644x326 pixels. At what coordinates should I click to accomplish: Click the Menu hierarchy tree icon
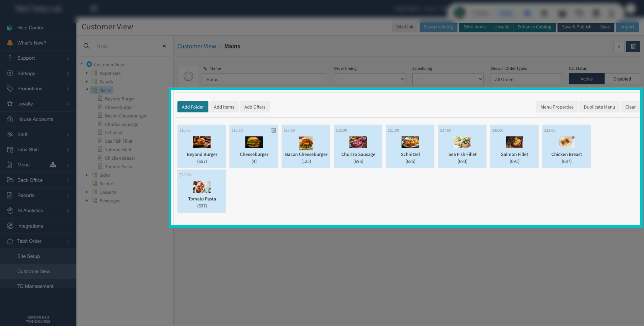pyautogui.click(x=53, y=165)
